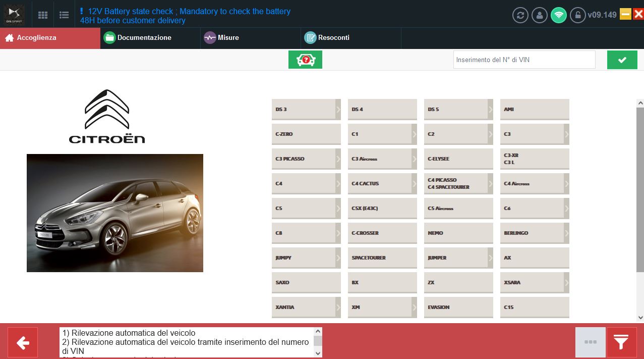The height and width of the screenshot is (359, 644).
Task: Click the VIN number input field
Action: tap(524, 60)
